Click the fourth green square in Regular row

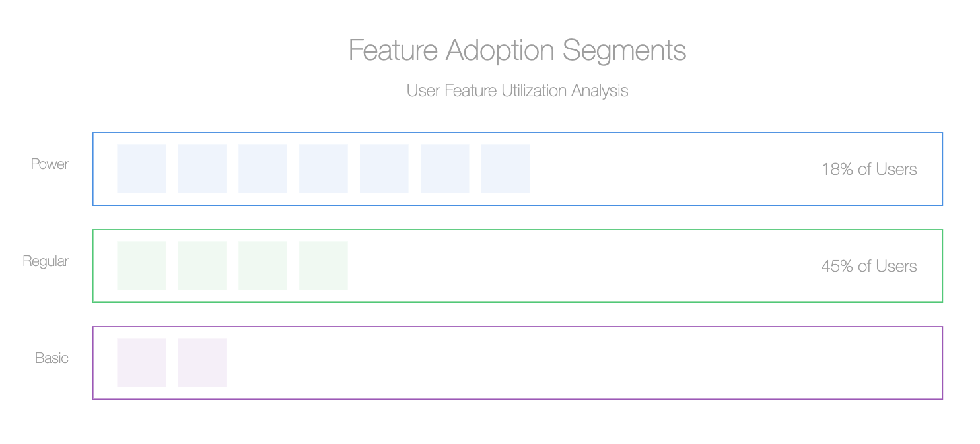[324, 266]
